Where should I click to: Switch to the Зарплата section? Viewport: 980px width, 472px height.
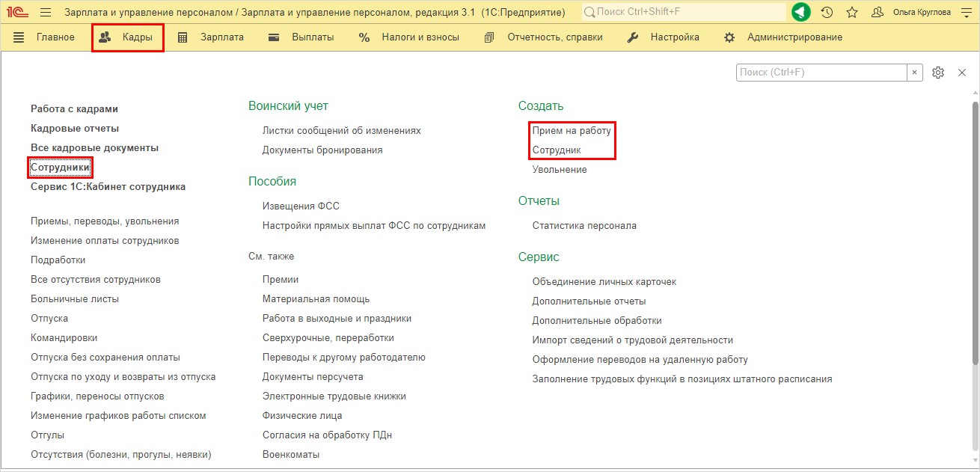tap(222, 37)
